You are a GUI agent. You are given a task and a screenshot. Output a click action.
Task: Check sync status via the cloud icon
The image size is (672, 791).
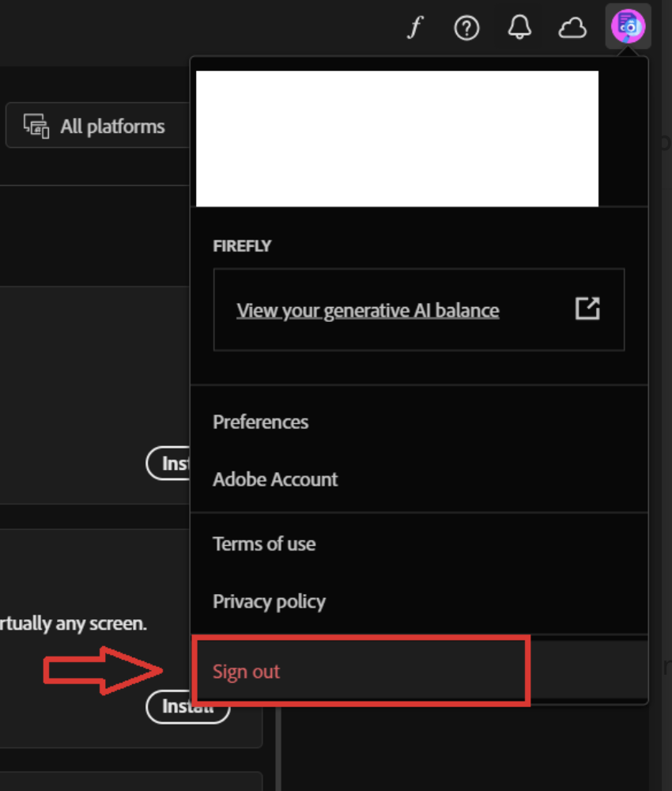[x=572, y=28]
